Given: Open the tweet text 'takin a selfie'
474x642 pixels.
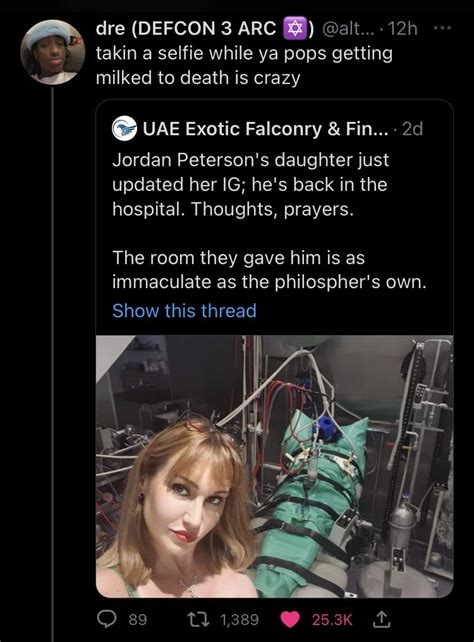Looking at the screenshot, I should pos(244,66).
